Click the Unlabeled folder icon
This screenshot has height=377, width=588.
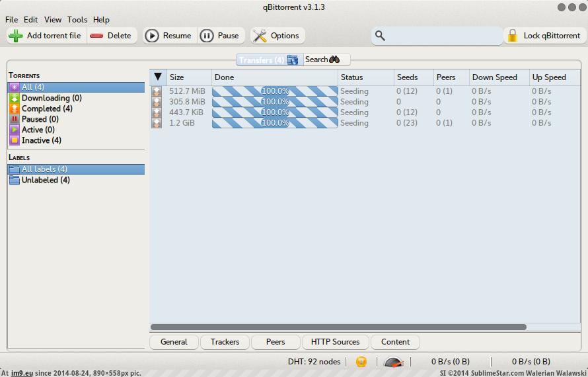[15, 180]
